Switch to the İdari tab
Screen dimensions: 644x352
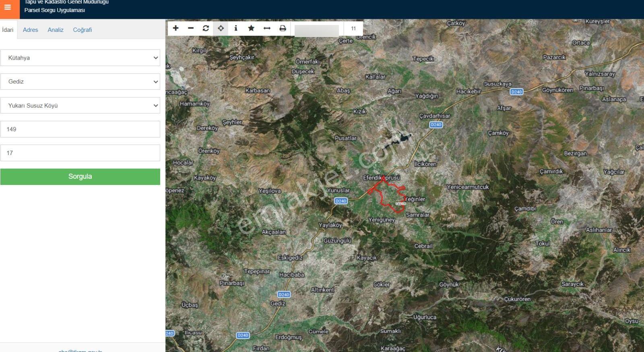(8, 30)
